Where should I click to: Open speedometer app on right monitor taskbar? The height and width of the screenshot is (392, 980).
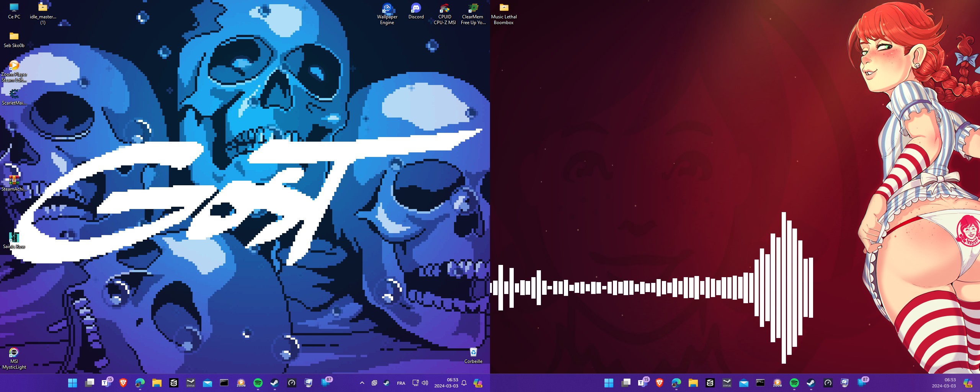click(x=828, y=383)
